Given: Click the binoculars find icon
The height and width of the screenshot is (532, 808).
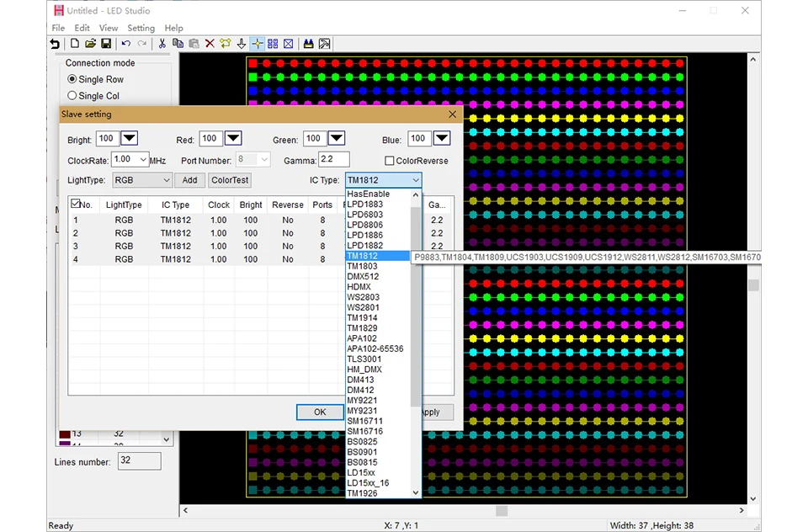Looking at the screenshot, I should tap(308, 44).
